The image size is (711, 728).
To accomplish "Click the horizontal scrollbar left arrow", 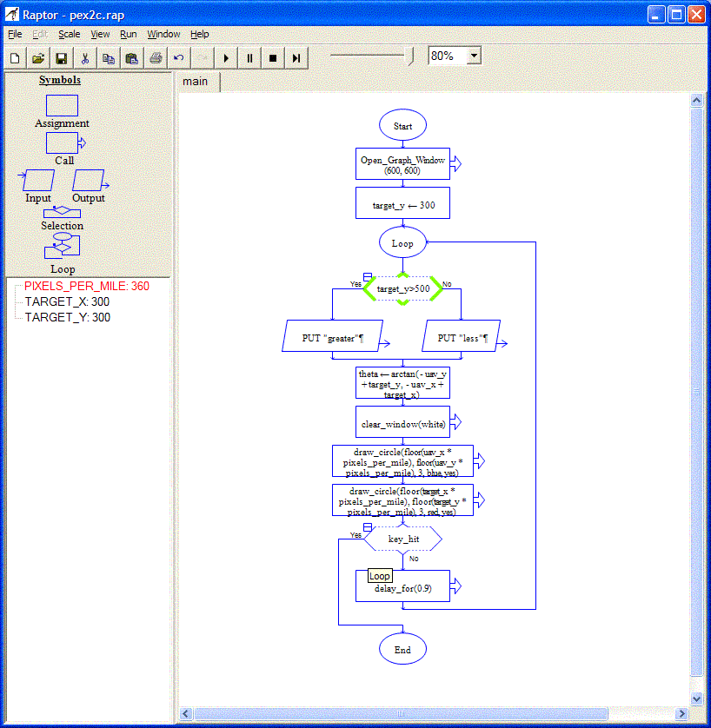I will [x=186, y=713].
